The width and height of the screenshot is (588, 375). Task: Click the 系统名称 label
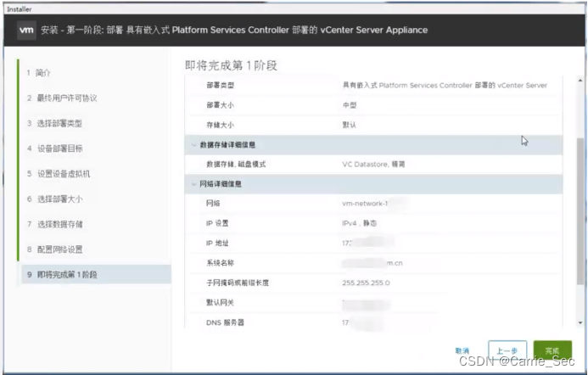(x=220, y=263)
